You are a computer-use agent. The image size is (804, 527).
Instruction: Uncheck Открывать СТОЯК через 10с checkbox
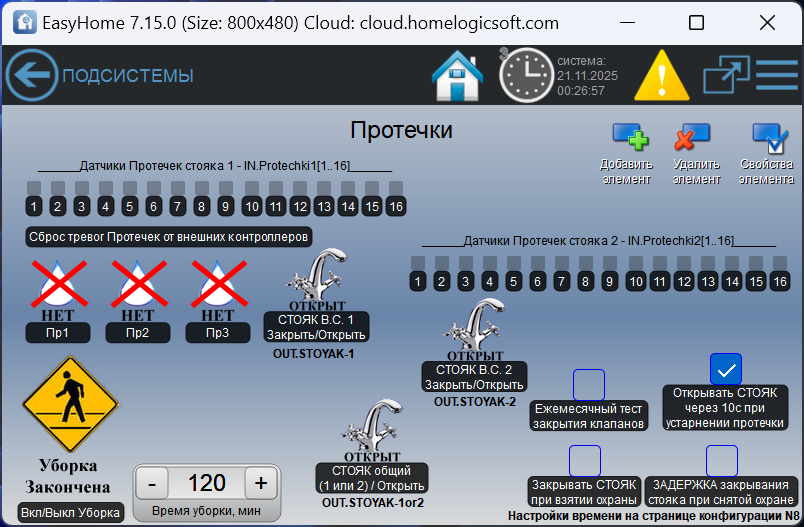725,369
